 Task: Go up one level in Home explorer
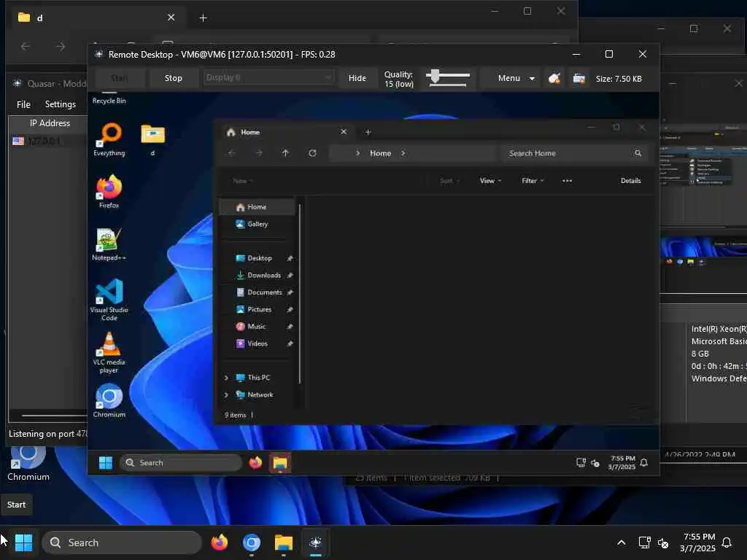285,153
